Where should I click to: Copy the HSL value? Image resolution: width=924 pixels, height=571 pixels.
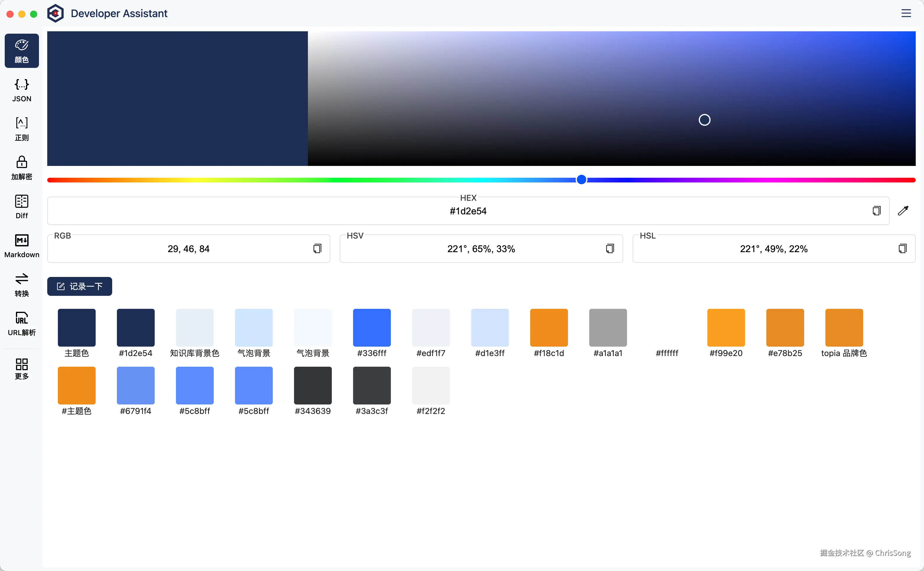pos(902,249)
